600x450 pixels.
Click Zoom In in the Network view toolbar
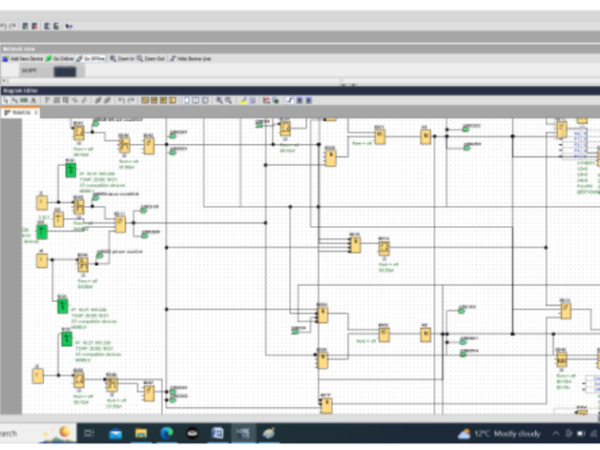point(123,59)
